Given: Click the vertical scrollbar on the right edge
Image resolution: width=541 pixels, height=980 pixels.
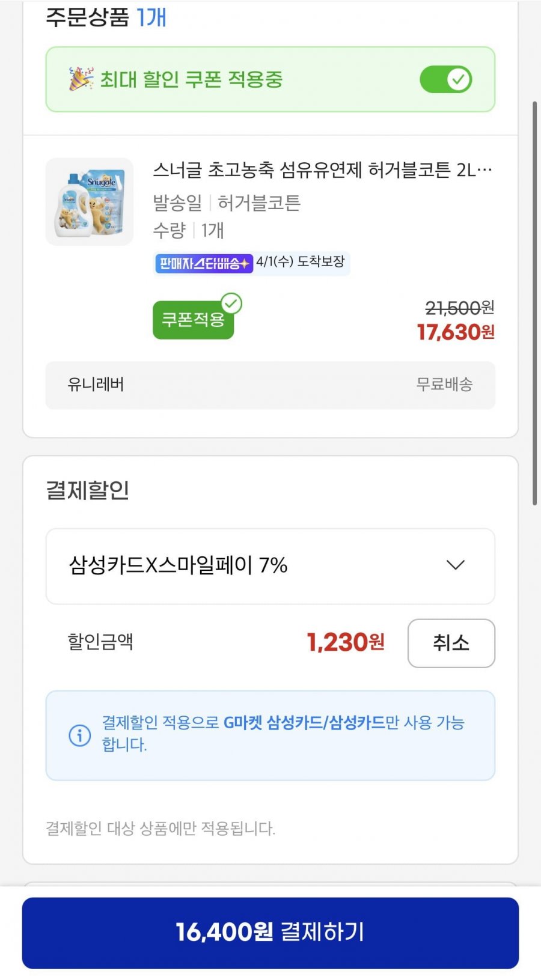Looking at the screenshot, I should 534,303.
